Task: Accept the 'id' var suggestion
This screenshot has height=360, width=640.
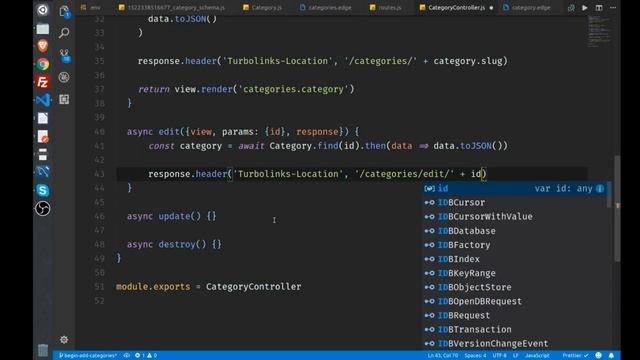Action: point(514,189)
